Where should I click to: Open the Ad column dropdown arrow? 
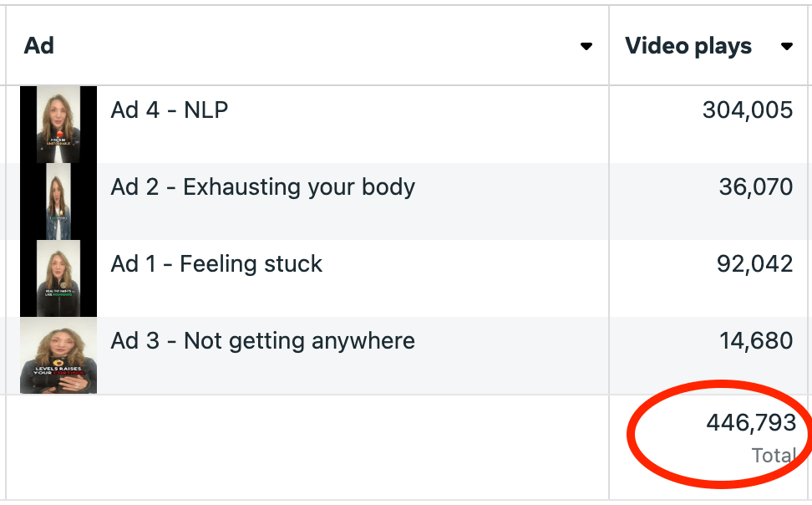pyautogui.click(x=586, y=47)
